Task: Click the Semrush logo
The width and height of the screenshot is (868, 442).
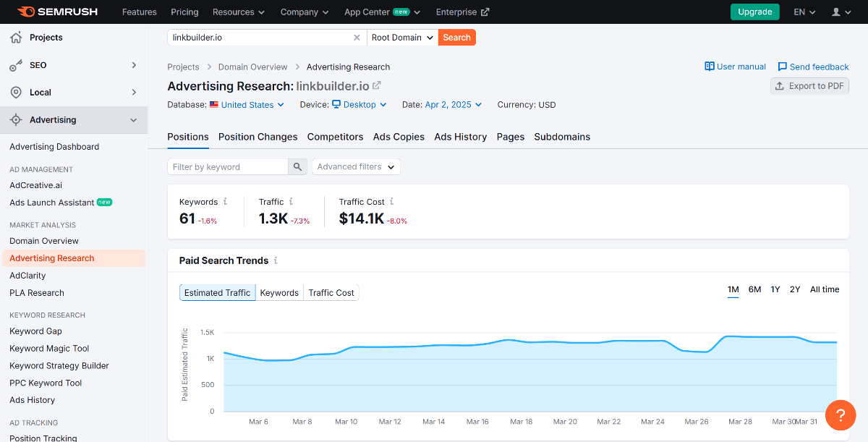Action: pyautogui.click(x=57, y=12)
